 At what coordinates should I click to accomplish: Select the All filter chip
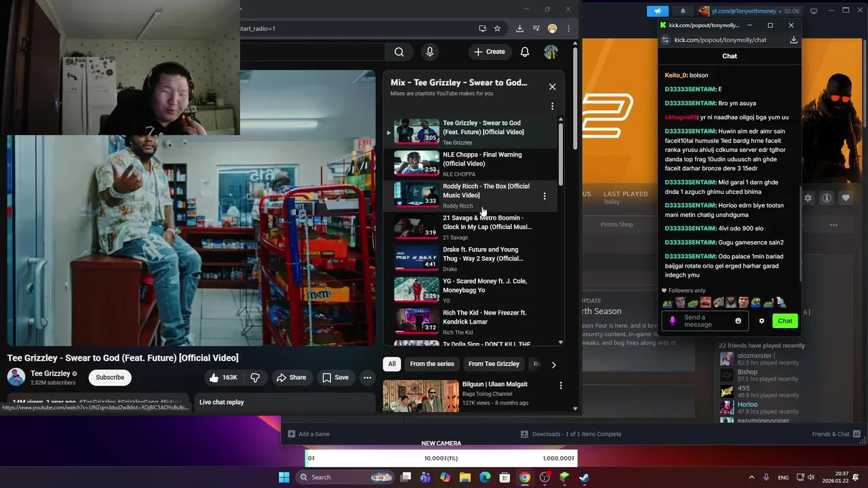click(391, 364)
